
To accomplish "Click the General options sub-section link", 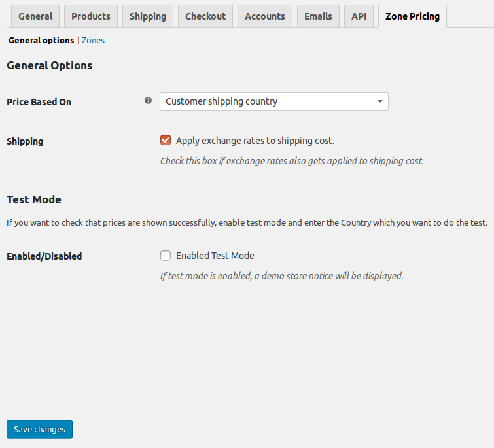I will tap(41, 41).
